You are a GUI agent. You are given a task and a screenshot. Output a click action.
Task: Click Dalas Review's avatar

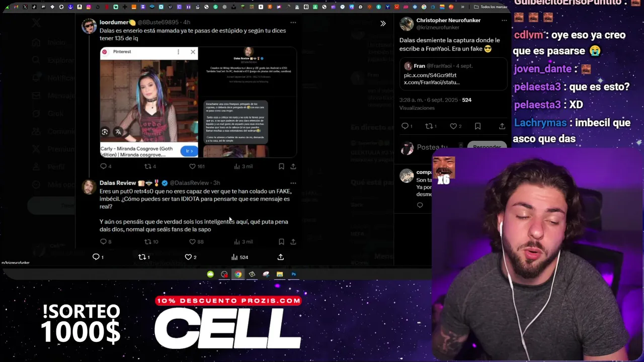(x=89, y=187)
